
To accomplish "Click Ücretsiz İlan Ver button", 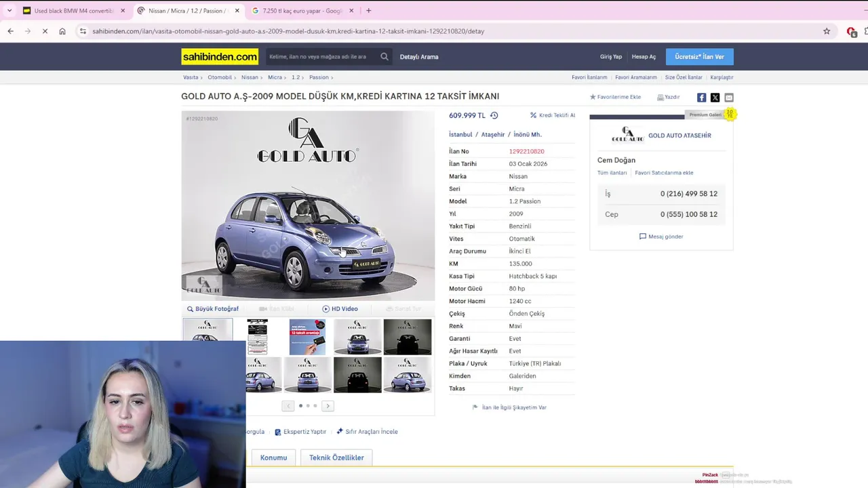I will [x=699, y=57].
